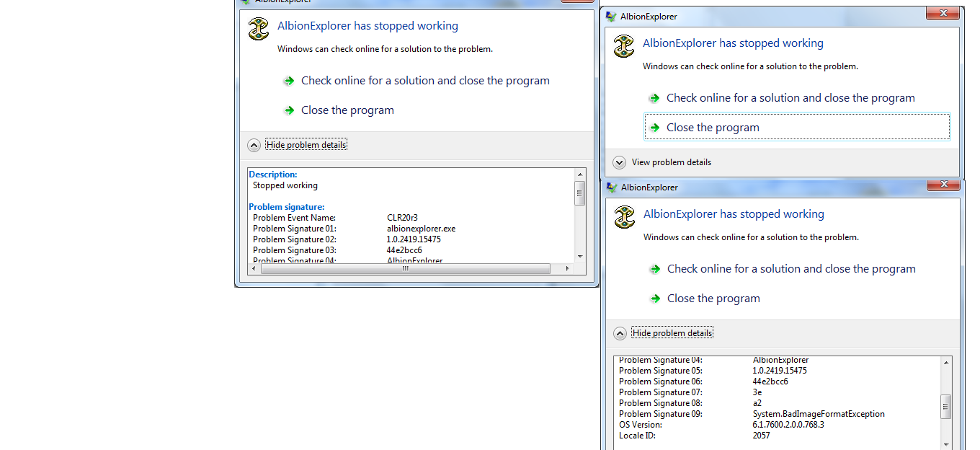Viewport: 980px width, 450px height.
Task: Click the AlbionExplorer title bar icon in the bottom-right dialog
Action: tap(612, 187)
